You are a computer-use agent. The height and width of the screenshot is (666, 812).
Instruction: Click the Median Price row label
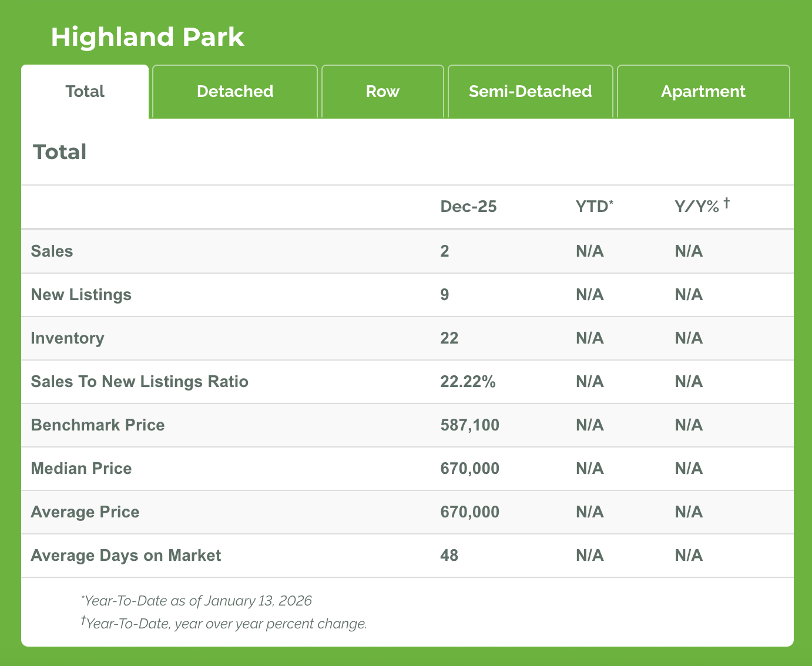point(81,469)
